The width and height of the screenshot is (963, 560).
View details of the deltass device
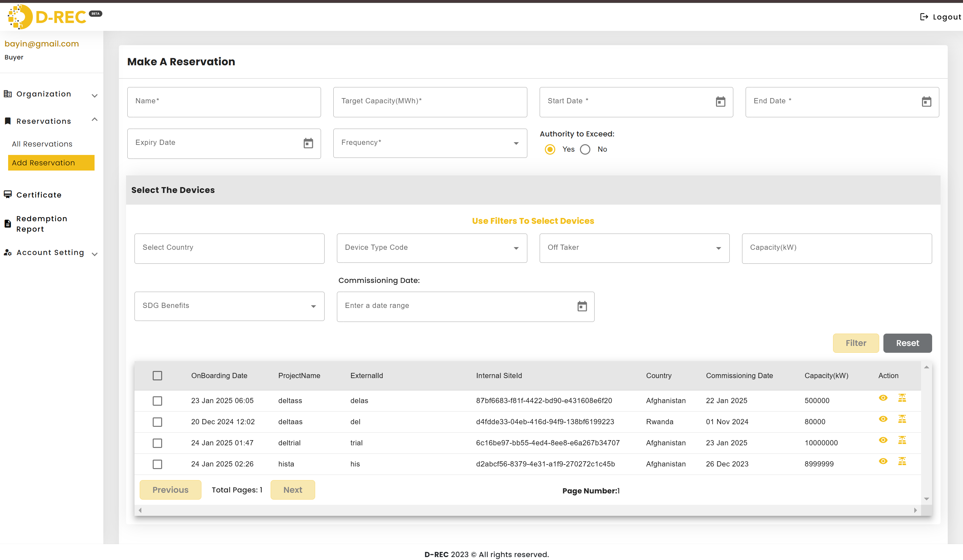(883, 398)
